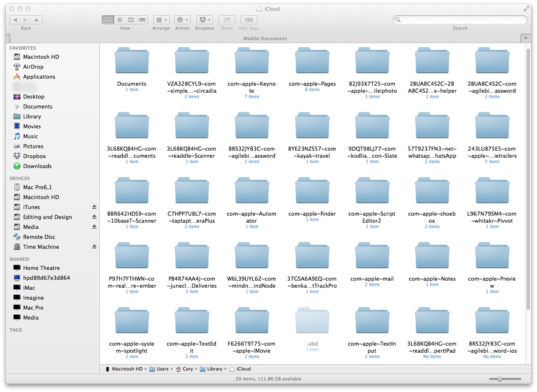
Task: Eject Editing and Design volume
Action: 94,217
